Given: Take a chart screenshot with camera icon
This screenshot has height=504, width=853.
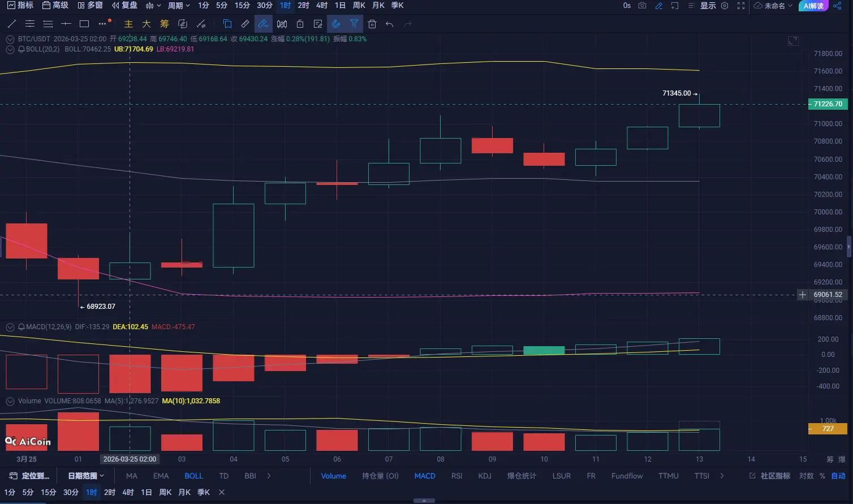Looking at the screenshot, I should pos(643,6).
